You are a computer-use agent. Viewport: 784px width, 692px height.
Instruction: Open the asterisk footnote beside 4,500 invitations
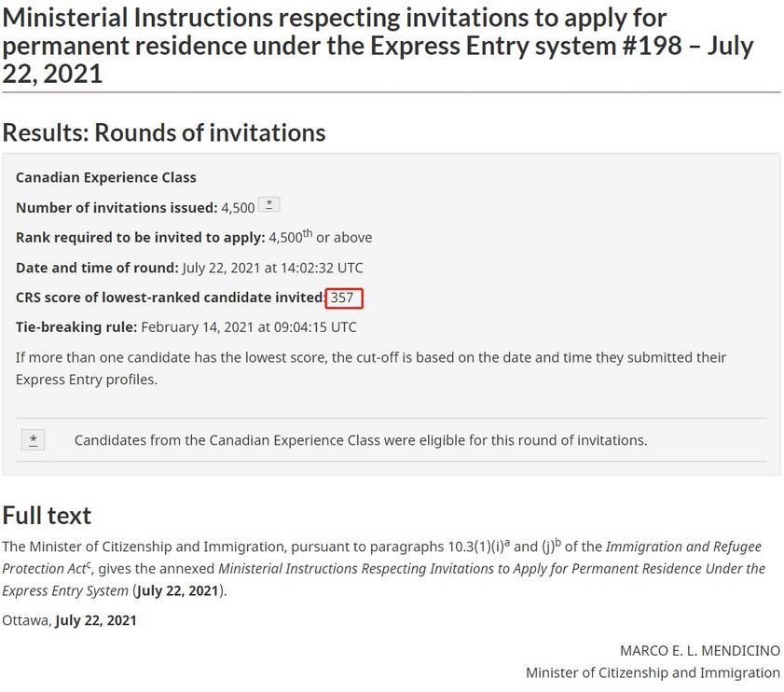269,204
